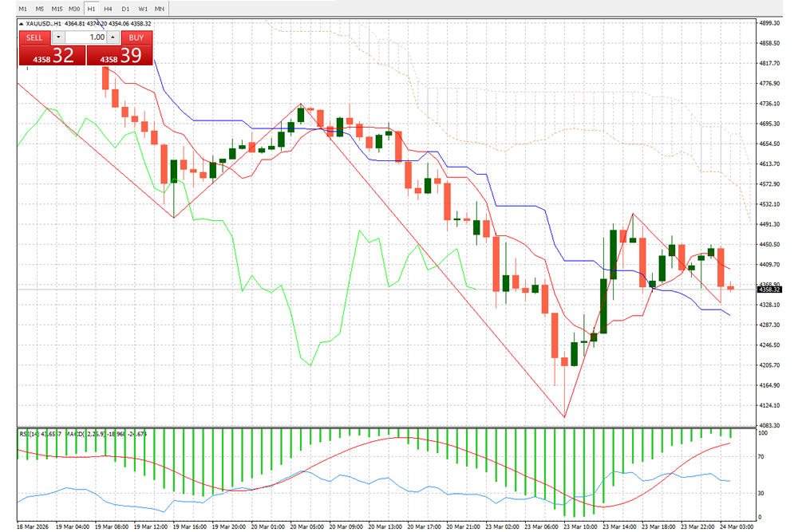
Task: Select the D1 daily timeframe
Action: coord(125,8)
